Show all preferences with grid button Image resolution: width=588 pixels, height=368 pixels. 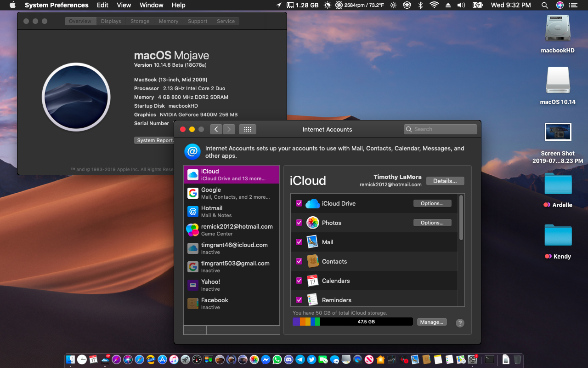pos(247,129)
